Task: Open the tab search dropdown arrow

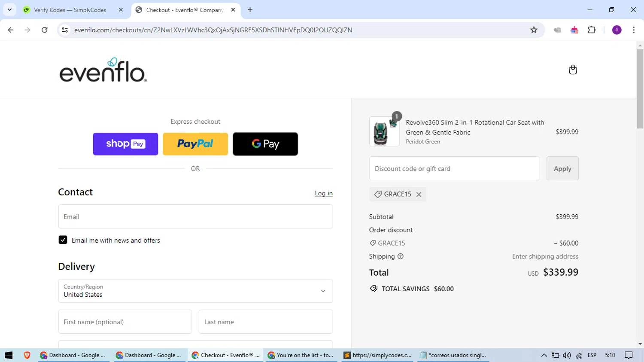Action: tap(9, 10)
